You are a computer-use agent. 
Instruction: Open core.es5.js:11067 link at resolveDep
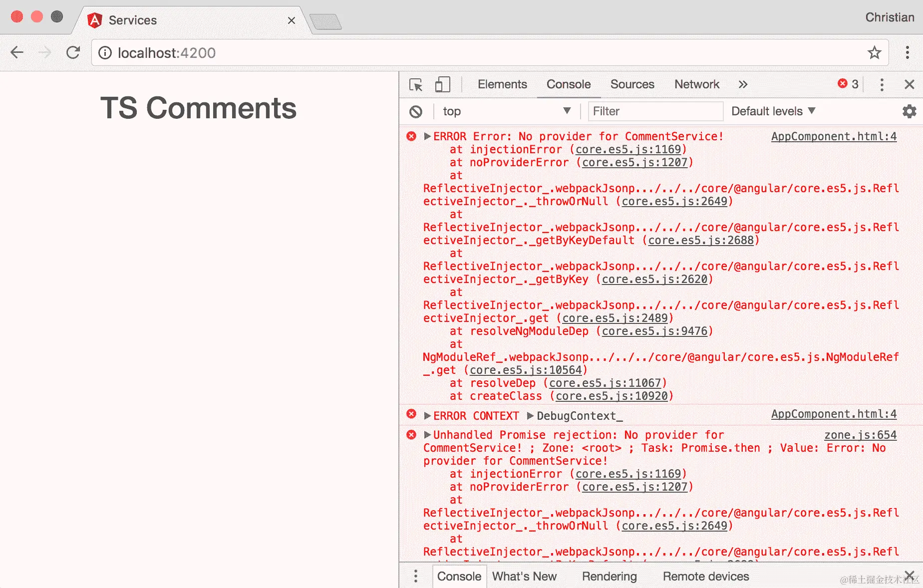point(605,383)
